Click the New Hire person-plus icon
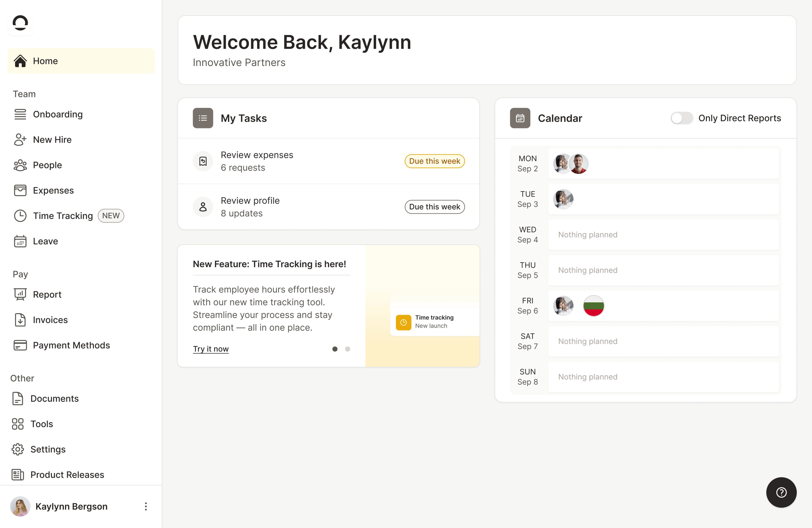Image resolution: width=812 pixels, height=528 pixels. (x=20, y=140)
